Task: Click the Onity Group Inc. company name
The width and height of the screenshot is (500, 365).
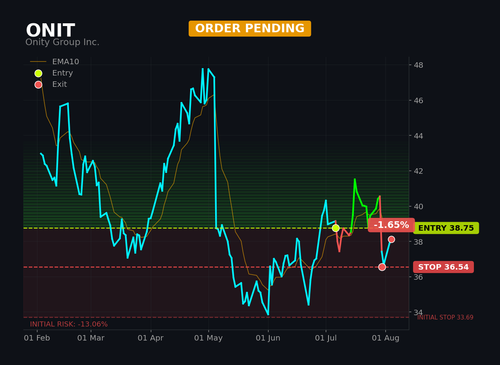Action: (62, 42)
